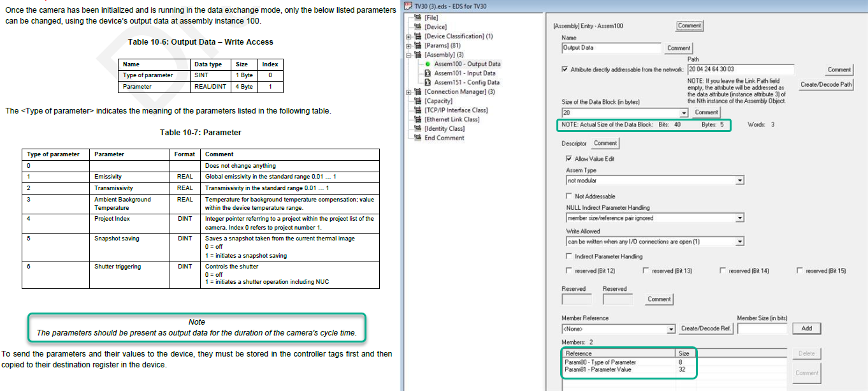
Task: Open the Member Reference dropdown
Action: (671, 329)
